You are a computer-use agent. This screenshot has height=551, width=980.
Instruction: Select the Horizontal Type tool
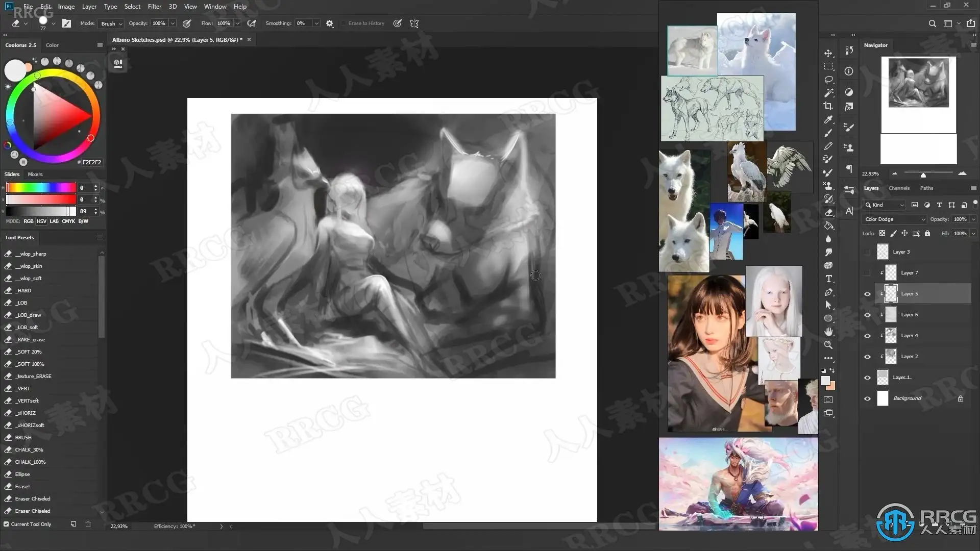tap(828, 279)
